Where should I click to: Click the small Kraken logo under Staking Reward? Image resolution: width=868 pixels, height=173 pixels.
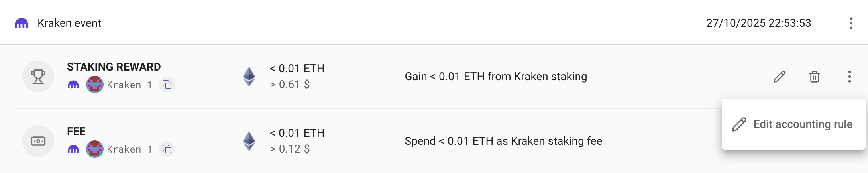(x=73, y=85)
